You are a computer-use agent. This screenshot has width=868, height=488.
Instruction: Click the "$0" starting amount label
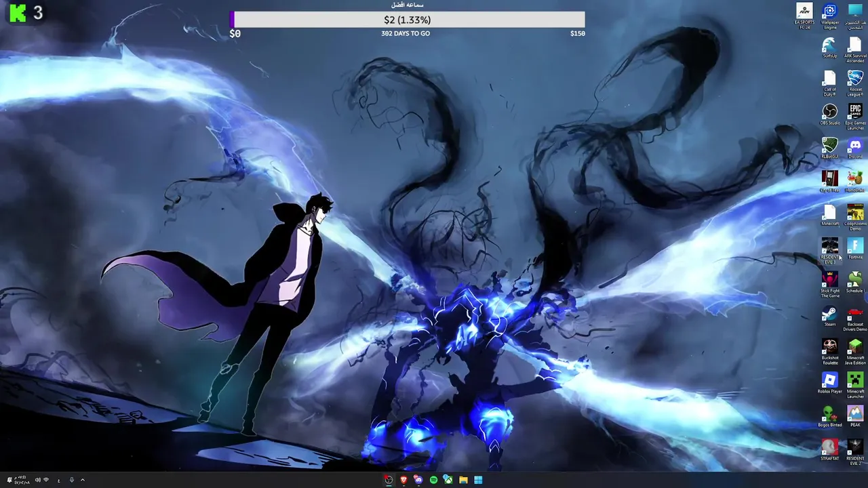pyautogui.click(x=235, y=33)
